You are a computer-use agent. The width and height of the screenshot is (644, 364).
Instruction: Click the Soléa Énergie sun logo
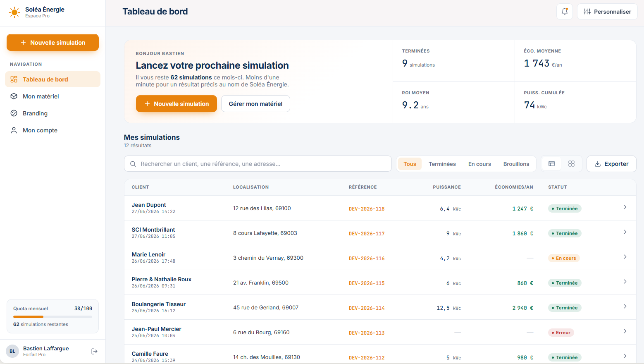tap(14, 12)
